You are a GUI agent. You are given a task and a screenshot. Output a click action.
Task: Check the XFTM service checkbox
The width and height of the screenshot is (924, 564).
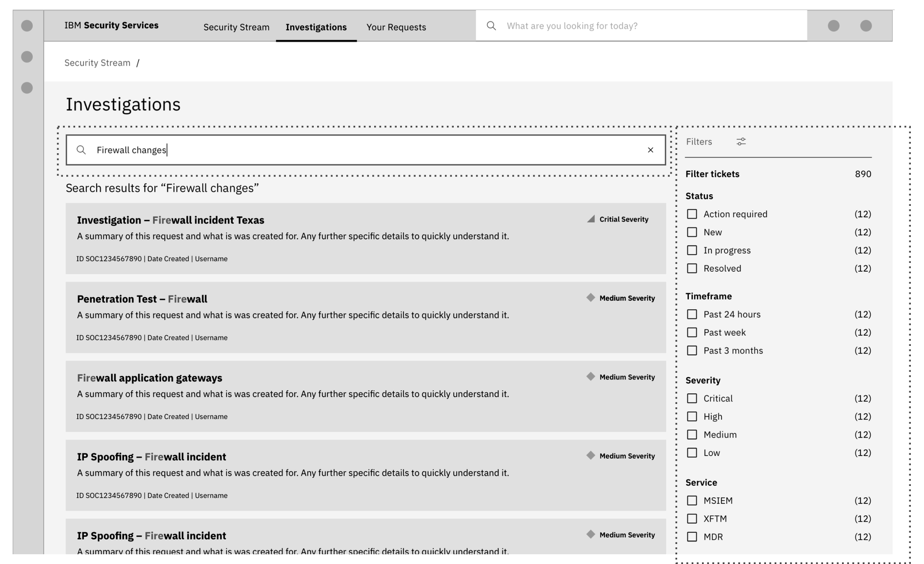tap(692, 519)
